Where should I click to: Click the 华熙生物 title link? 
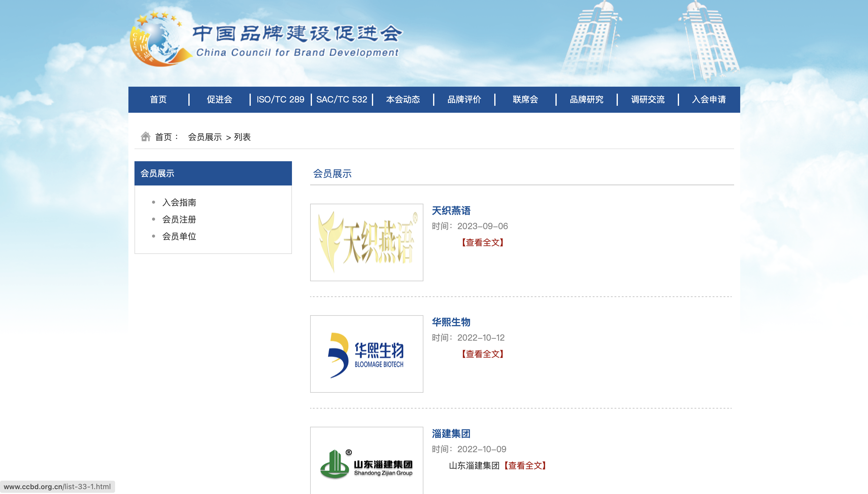451,322
